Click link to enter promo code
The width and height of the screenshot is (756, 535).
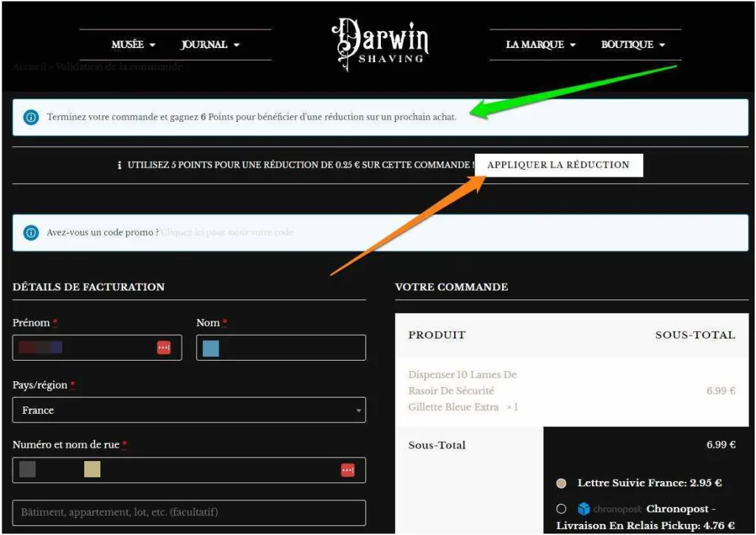pyautogui.click(x=227, y=233)
